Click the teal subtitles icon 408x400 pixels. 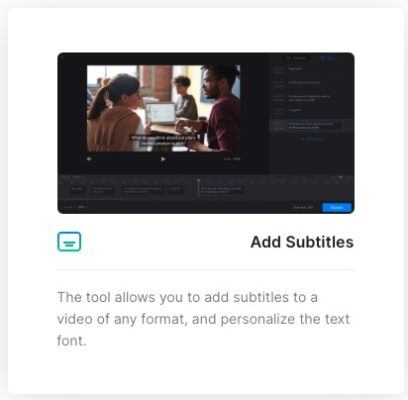69,242
